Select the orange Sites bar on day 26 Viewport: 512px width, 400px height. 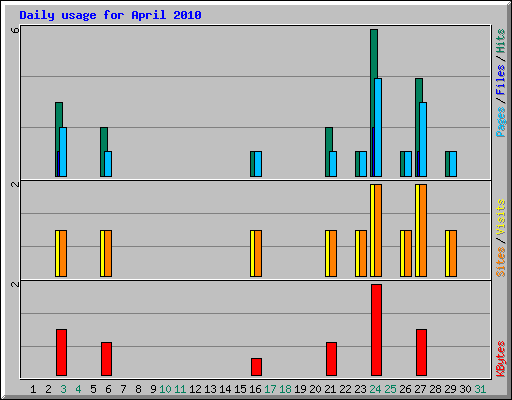(x=408, y=253)
